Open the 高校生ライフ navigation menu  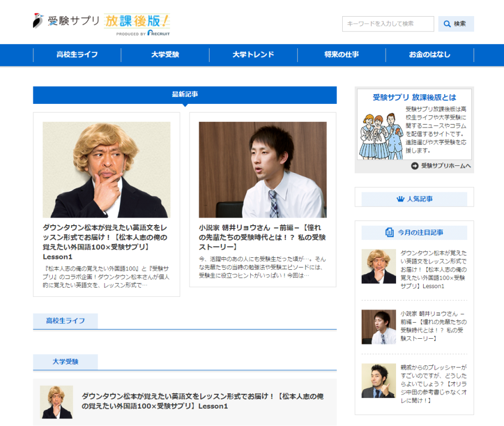tap(77, 55)
